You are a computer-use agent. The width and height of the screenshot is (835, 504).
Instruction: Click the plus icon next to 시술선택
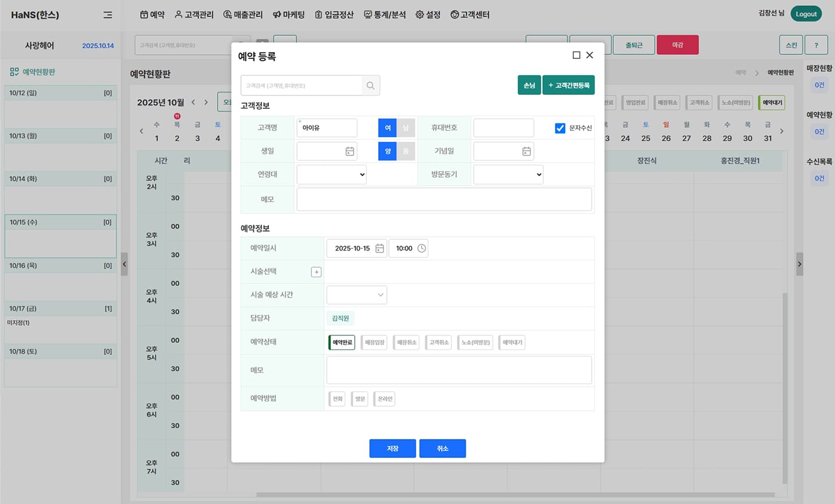click(316, 272)
